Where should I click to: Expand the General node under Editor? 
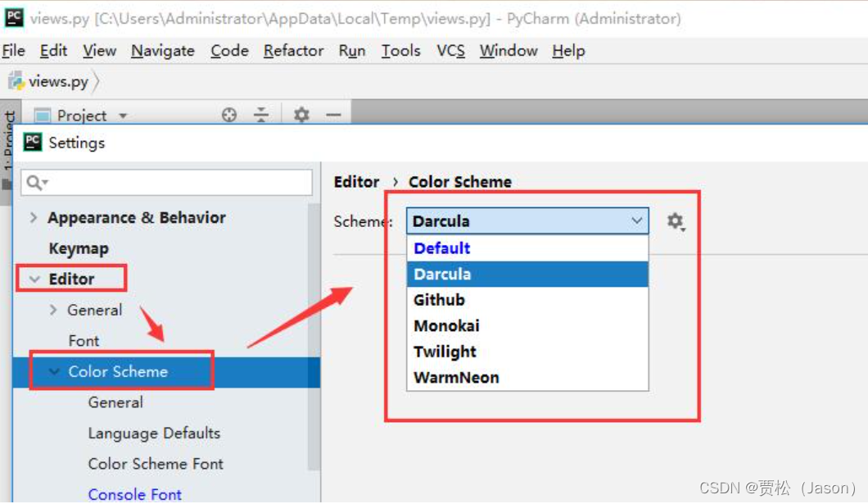coord(53,310)
